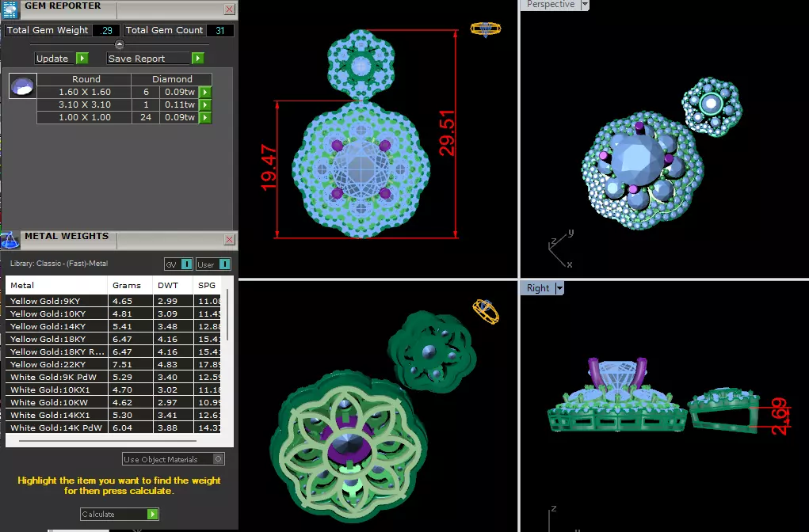Click the Round gem shape header
809x532 pixels.
click(84, 79)
